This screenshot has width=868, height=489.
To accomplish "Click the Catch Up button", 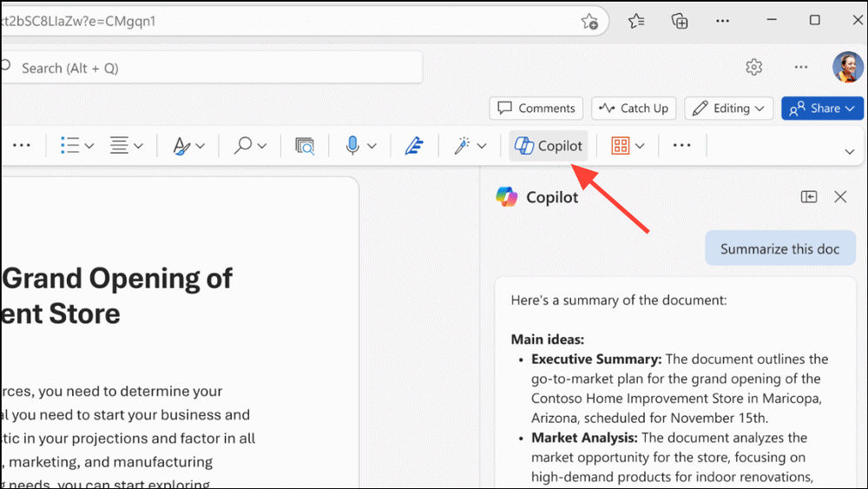I will click(x=634, y=108).
